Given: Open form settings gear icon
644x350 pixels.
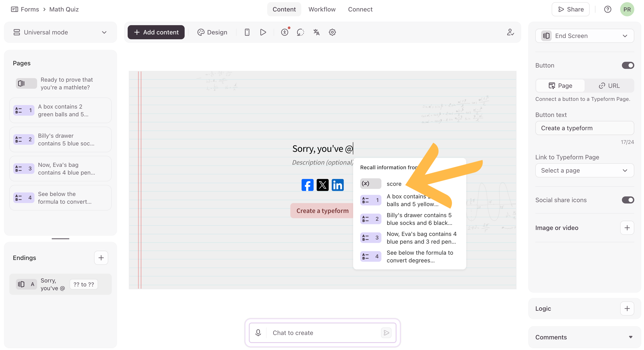Looking at the screenshot, I should [x=332, y=32].
